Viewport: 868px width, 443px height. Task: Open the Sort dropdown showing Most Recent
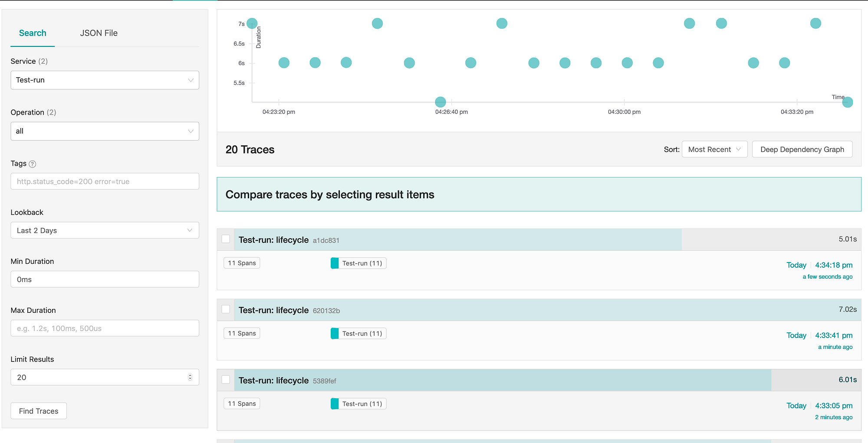[x=714, y=149]
